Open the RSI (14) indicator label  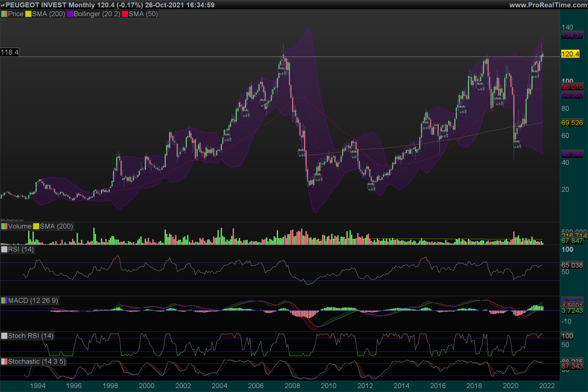[21, 249]
